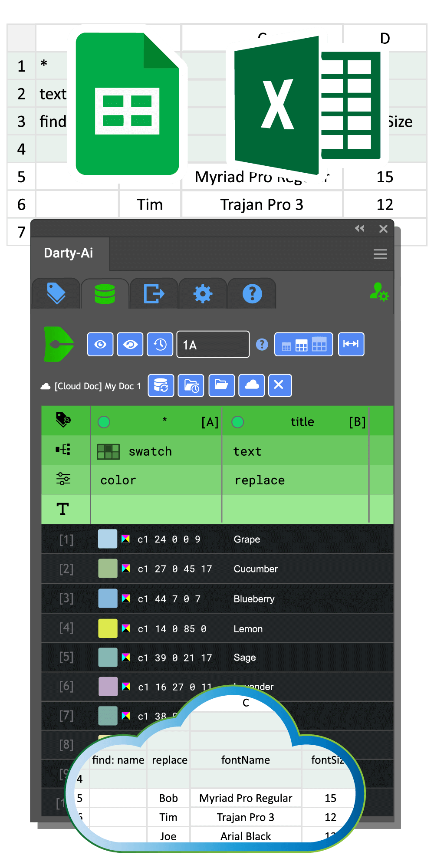Click the Cucumber text cell
Viewport: 434px width, 868px height.
(x=256, y=569)
